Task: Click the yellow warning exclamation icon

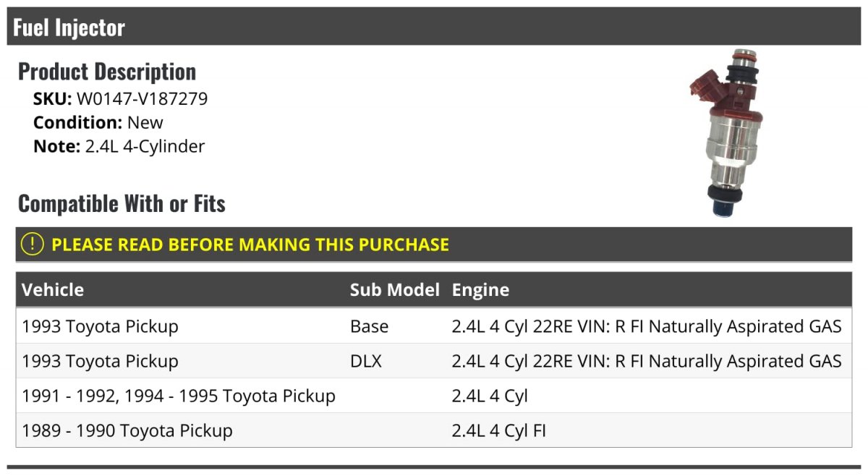Action: click(x=33, y=245)
